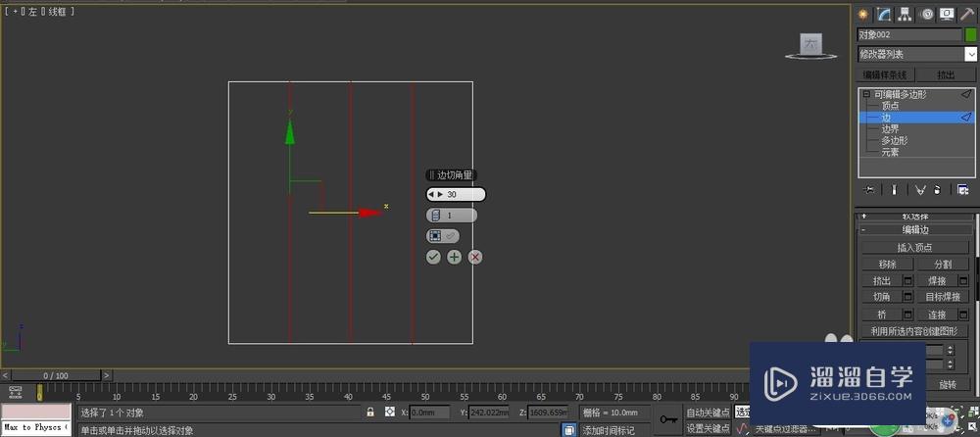The width and height of the screenshot is (980, 437).
Task: Apply and continue with the plus button
Action: [x=455, y=257]
